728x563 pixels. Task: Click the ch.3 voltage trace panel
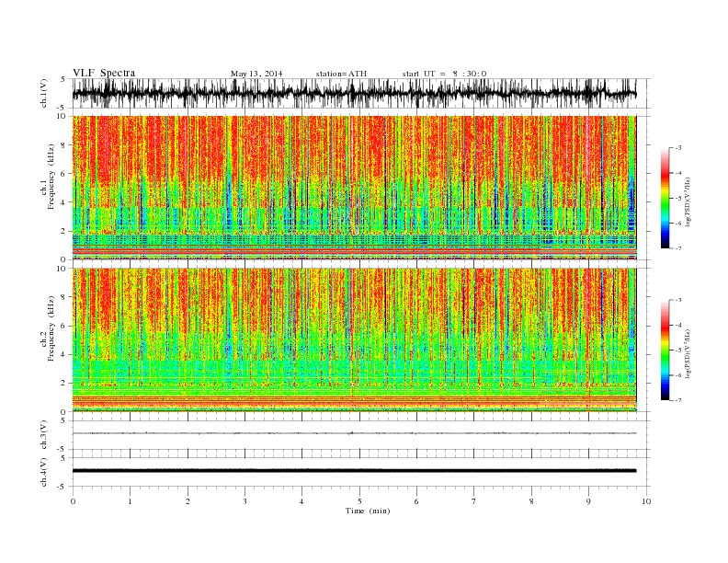pyautogui.click(x=361, y=435)
